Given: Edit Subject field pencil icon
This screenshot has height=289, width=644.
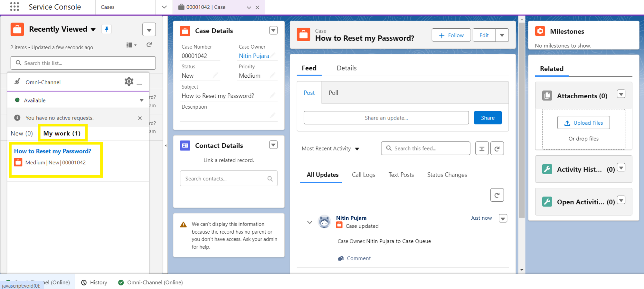Looking at the screenshot, I should 273,95.
